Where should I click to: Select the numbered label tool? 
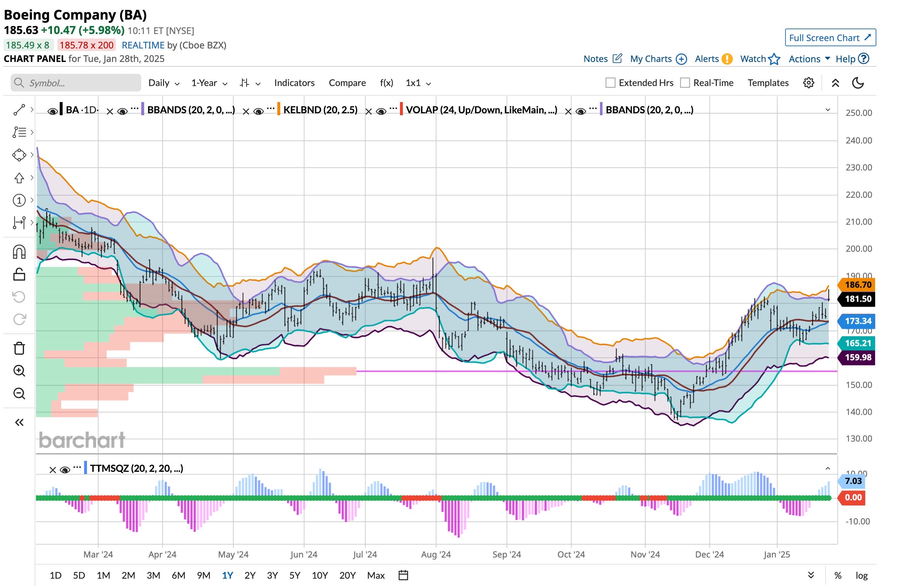point(19,200)
